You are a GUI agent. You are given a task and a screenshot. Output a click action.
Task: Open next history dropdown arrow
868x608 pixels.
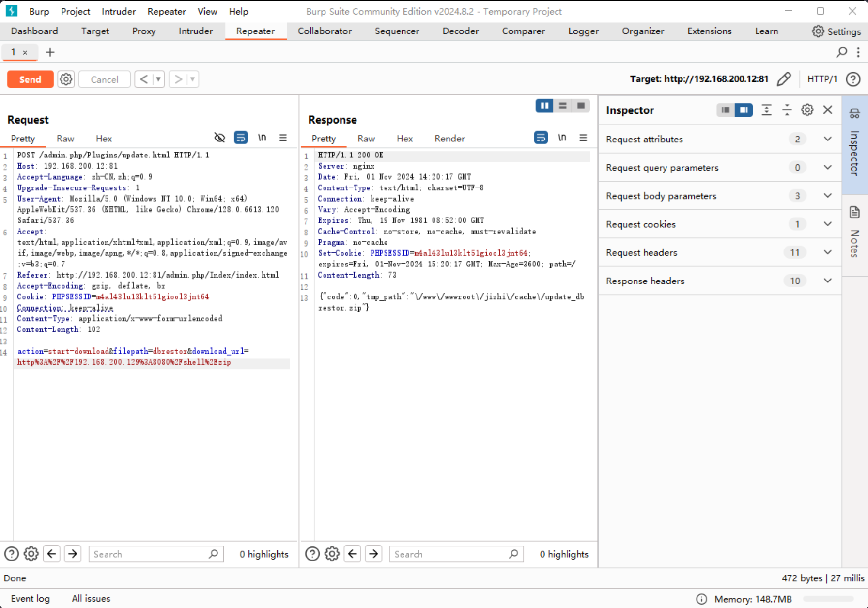[193, 79]
